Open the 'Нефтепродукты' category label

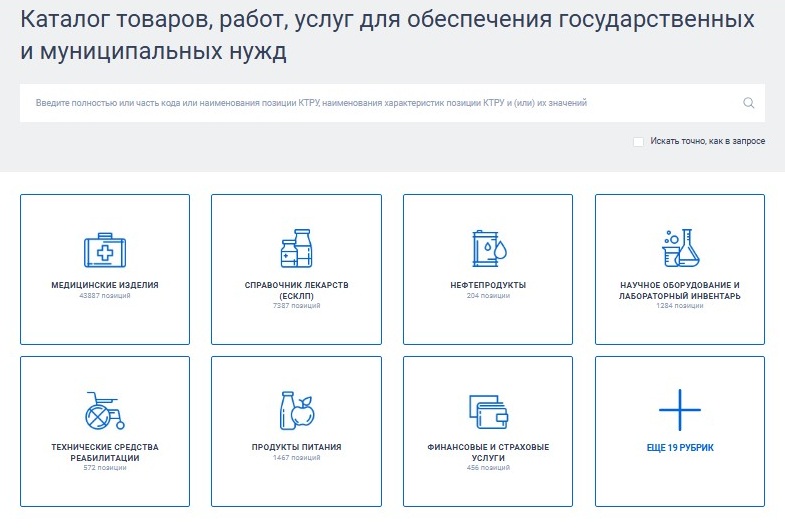pos(488,285)
